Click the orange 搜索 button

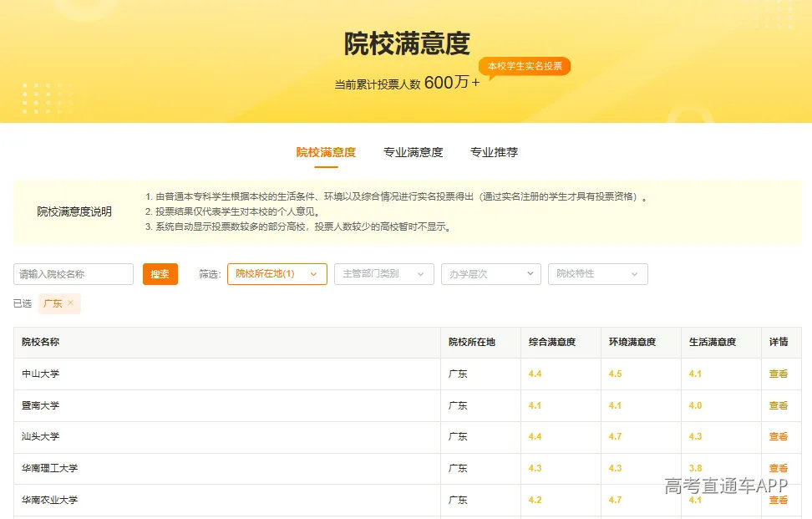tap(160, 274)
